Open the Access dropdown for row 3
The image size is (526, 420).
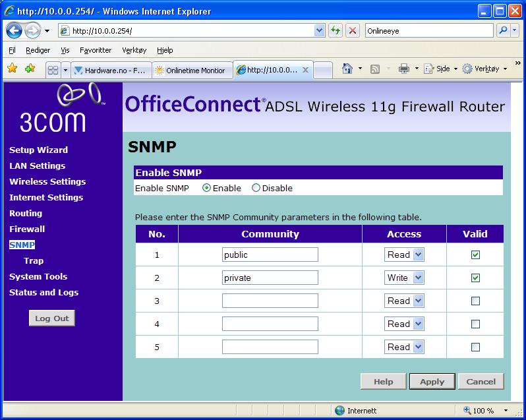coord(404,301)
